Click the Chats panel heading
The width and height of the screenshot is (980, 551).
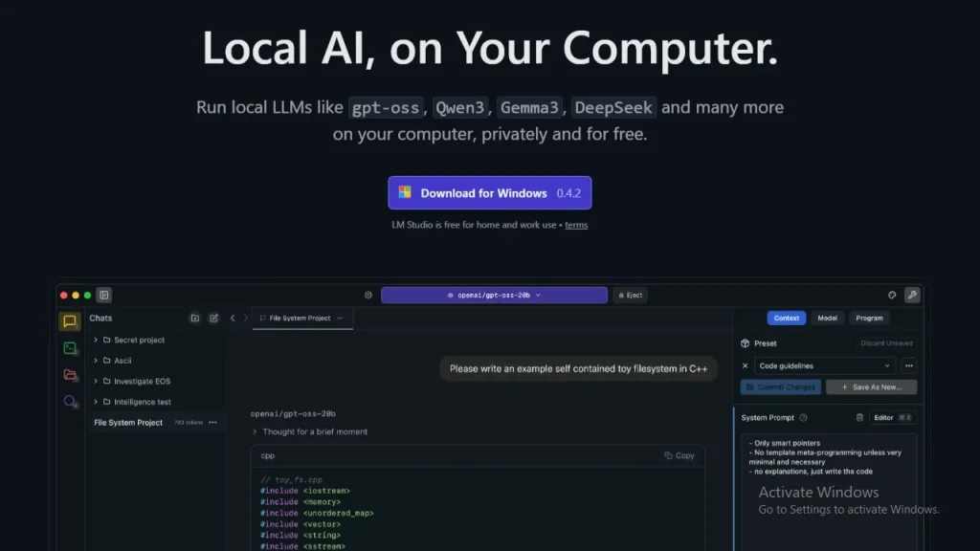(x=100, y=318)
